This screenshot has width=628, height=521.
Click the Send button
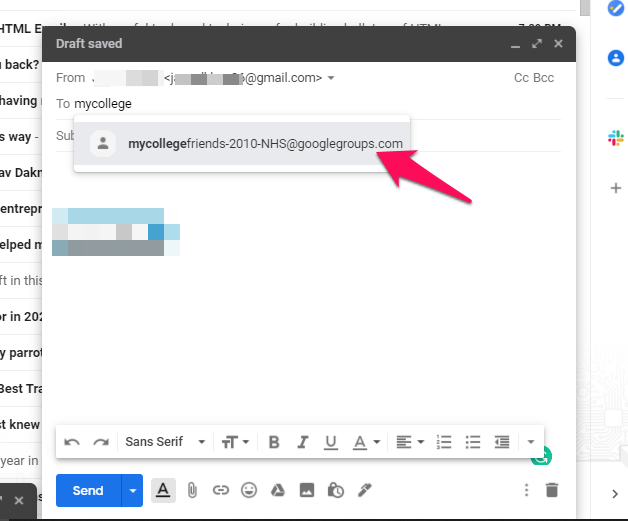coord(89,490)
